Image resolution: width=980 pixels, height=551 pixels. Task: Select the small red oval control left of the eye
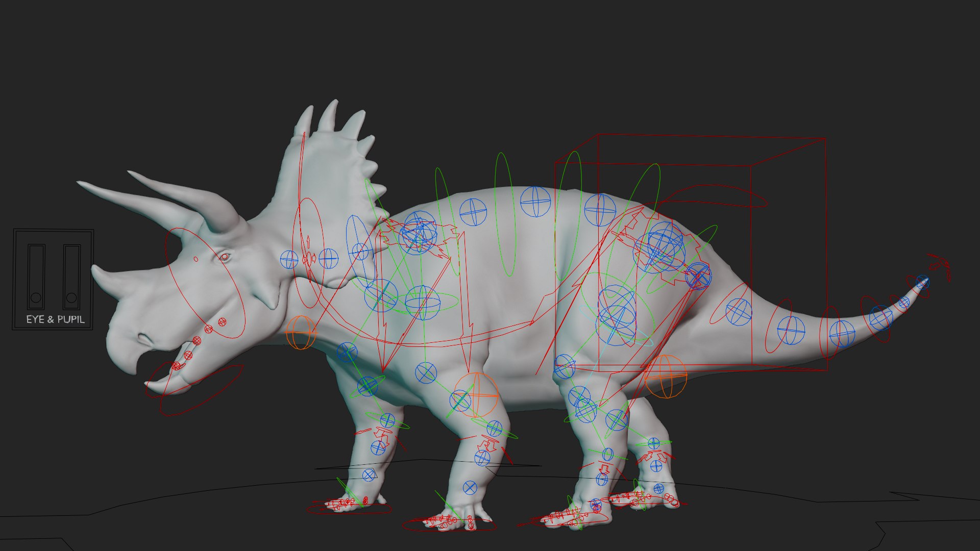click(x=195, y=259)
